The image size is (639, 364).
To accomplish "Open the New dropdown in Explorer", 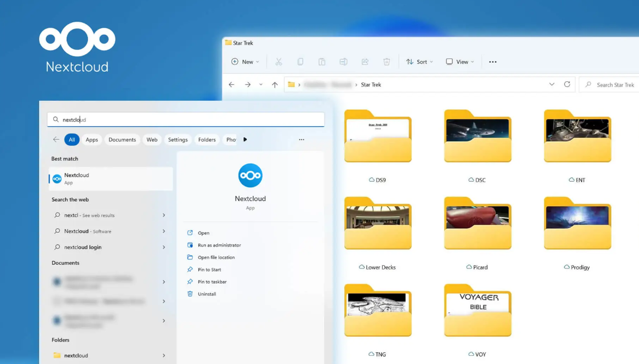I will tap(245, 62).
